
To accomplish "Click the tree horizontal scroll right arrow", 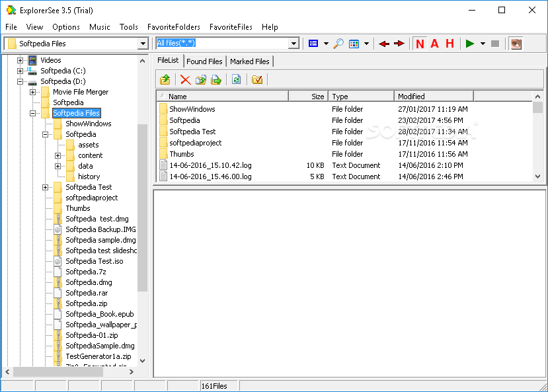I will pyautogui.click(x=132, y=372).
